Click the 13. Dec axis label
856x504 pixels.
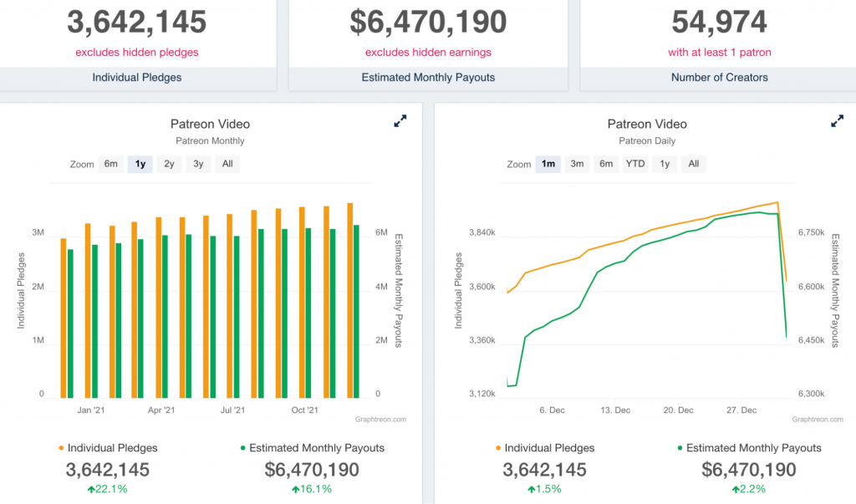tap(615, 410)
